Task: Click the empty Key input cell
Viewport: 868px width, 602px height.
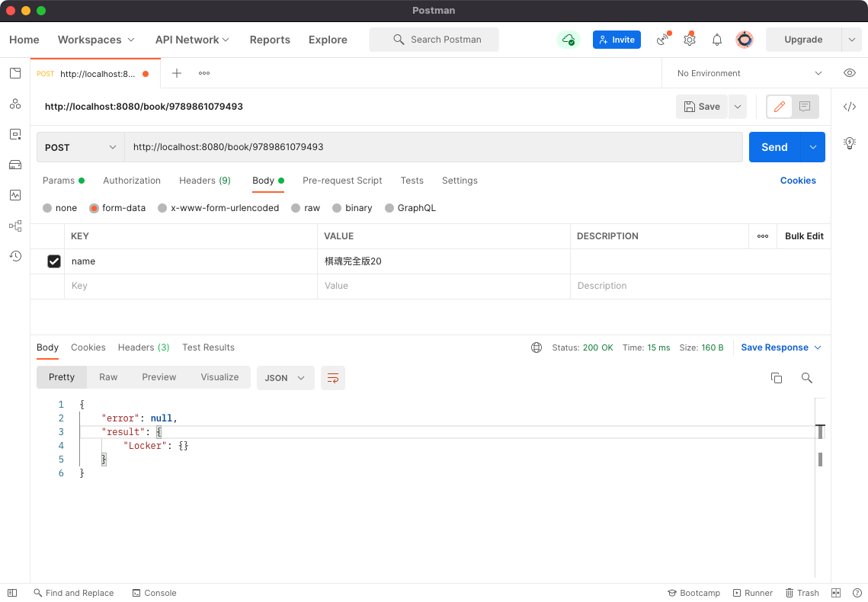Action: [191, 286]
